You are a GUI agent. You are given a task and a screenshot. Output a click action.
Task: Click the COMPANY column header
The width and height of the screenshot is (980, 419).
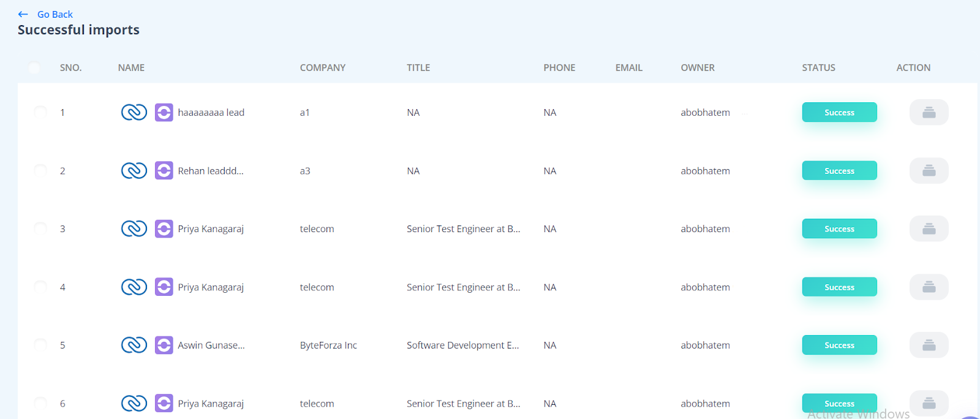click(322, 68)
